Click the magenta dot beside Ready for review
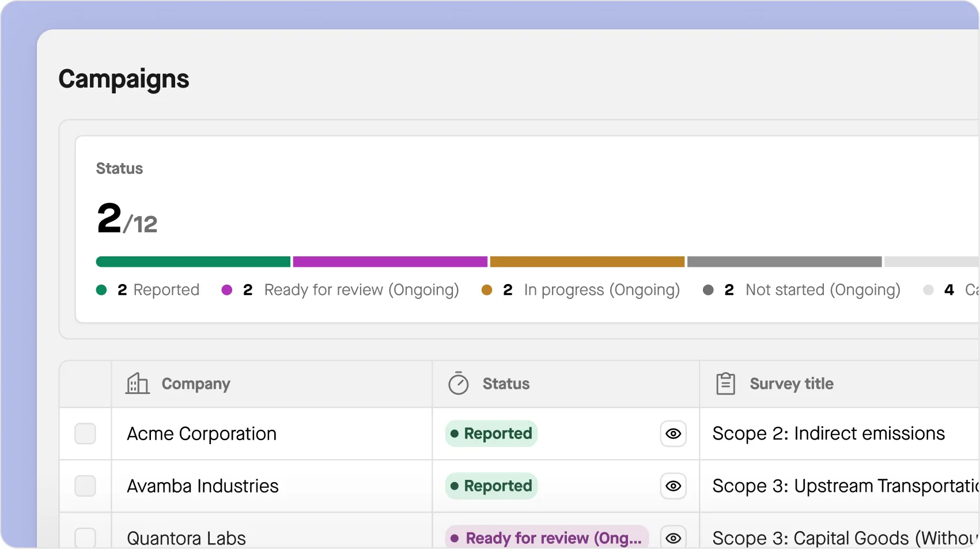The image size is (980, 549). (x=229, y=290)
